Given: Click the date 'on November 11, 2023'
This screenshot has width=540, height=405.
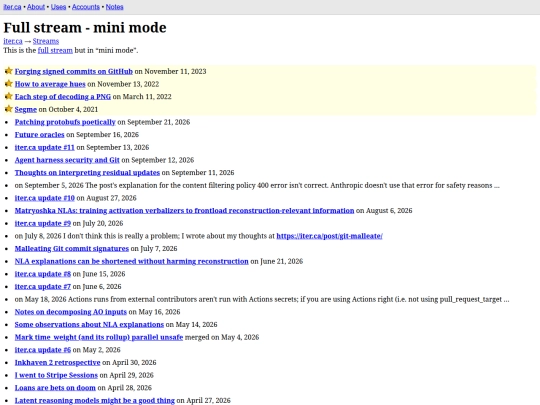Looking at the screenshot, I should pos(170,71).
